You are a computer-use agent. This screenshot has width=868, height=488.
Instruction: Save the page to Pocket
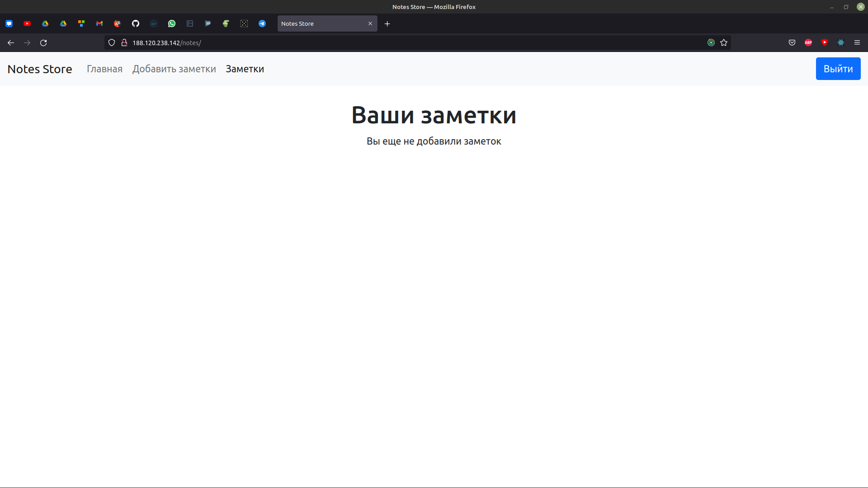click(792, 42)
